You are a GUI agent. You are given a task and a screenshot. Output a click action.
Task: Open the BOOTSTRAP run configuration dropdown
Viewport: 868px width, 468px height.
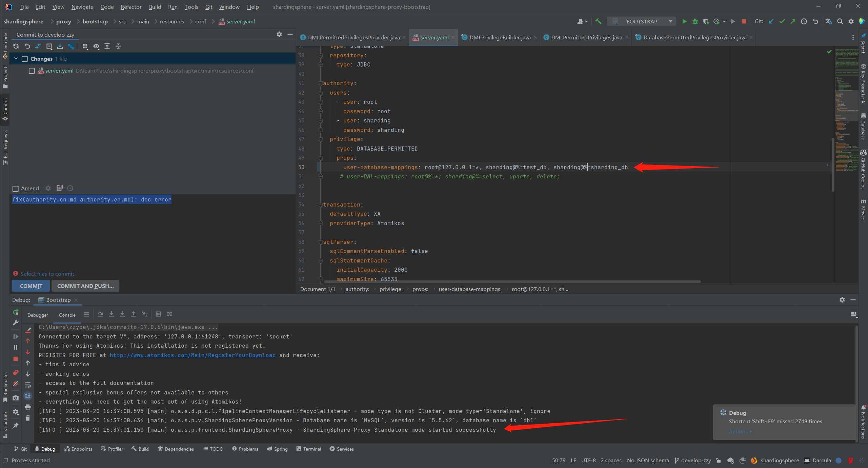pyautogui.click(x=642, y=21)
